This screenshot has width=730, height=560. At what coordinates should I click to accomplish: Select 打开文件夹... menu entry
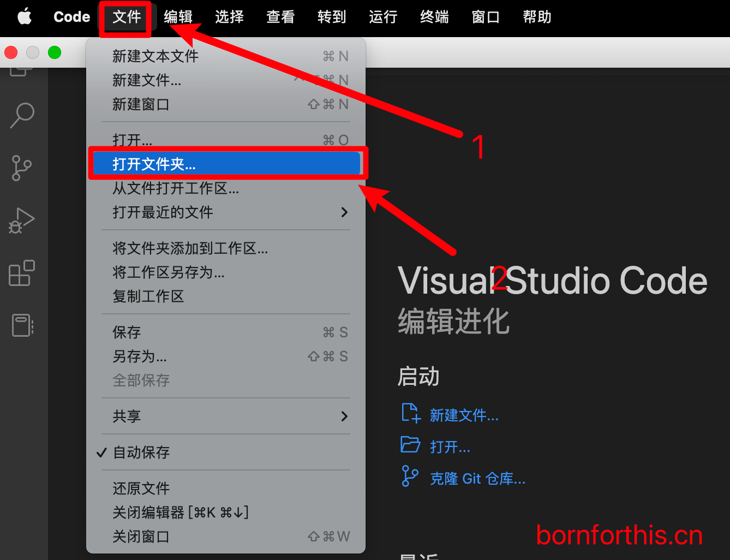point(226,164)
